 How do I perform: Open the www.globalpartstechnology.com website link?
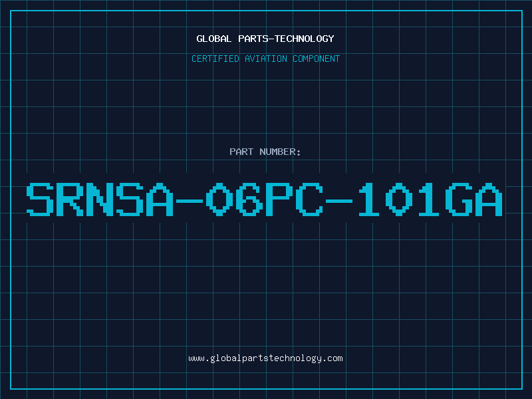pos(265,358)
